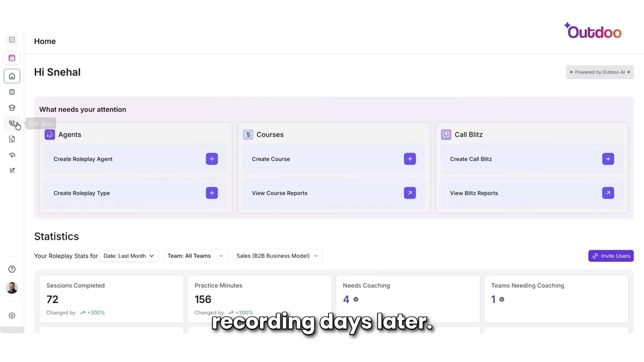The image size is (644, 362).
Task: Open settings with the gear icon
Action: click(x=12, y=315)
